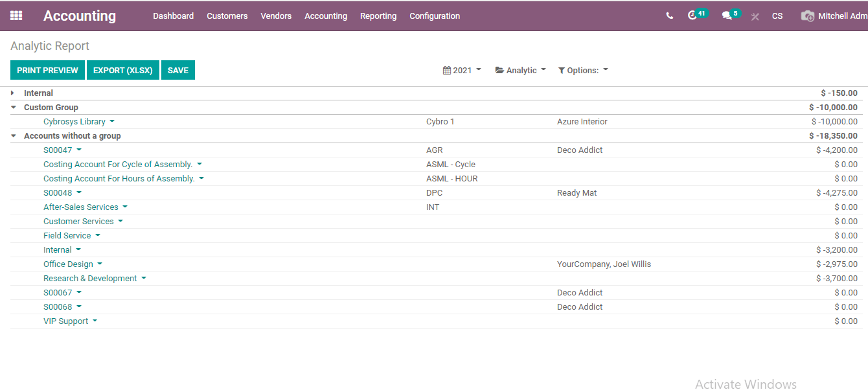The height and width of the screenshot is (392, 868).
Task: Click Ready Mat partner text
Action: [x=577, y=193]
